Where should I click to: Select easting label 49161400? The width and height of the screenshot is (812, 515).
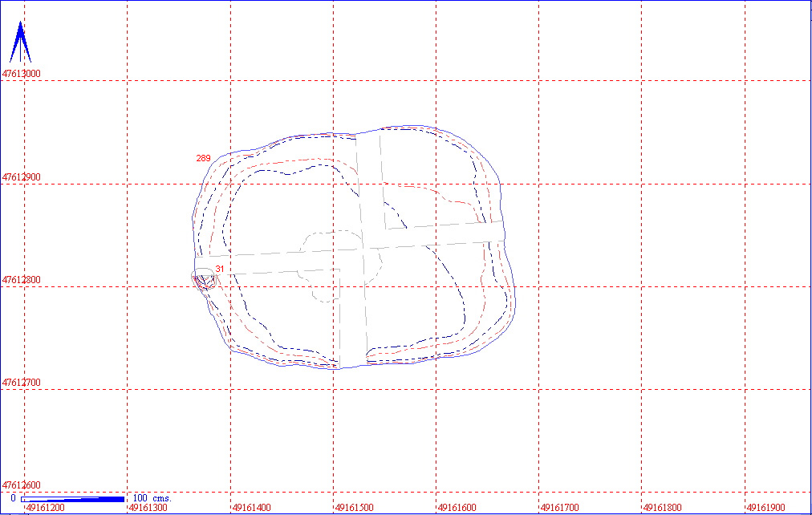point(252,508)
